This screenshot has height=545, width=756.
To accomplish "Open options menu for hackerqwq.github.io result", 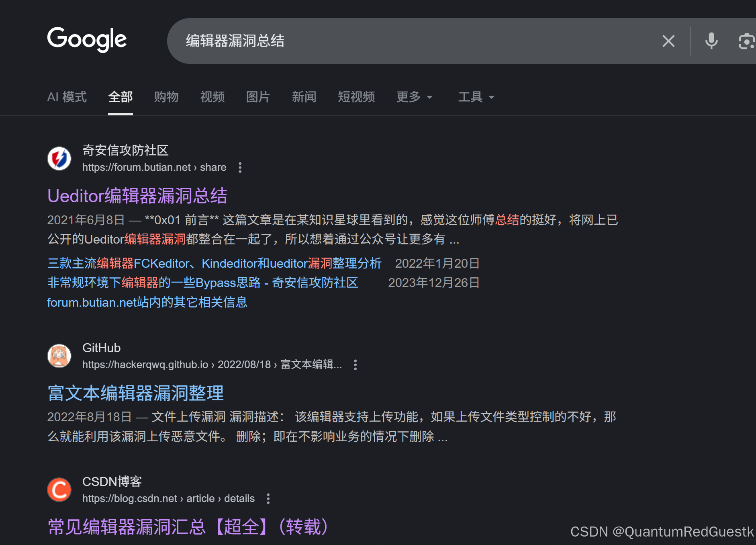I will (355, 365).
